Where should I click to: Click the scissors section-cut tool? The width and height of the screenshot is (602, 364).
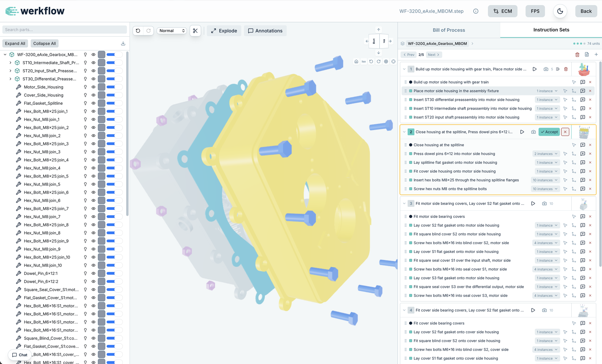coord(195,31)
